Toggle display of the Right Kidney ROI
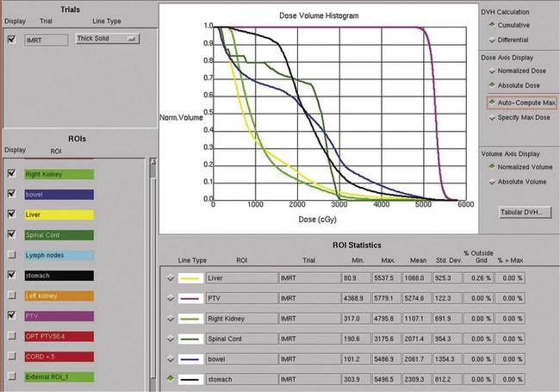 [x=12, y=173]
